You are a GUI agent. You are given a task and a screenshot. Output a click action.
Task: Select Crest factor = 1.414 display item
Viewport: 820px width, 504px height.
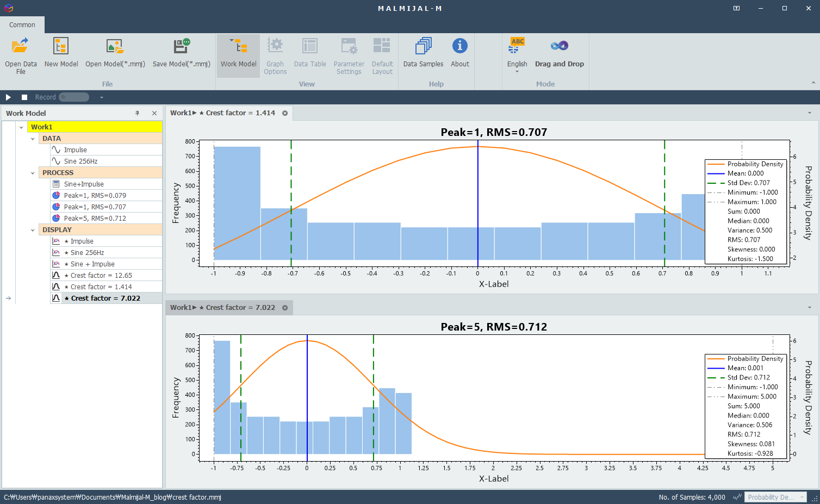pos(106,287)
